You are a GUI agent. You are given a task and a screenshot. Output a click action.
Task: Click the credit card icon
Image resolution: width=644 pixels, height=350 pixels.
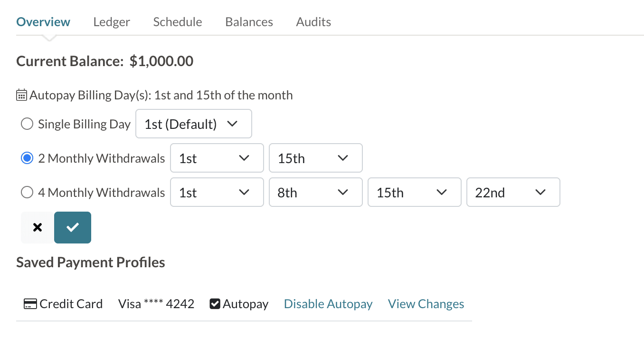tap(30, 304)
